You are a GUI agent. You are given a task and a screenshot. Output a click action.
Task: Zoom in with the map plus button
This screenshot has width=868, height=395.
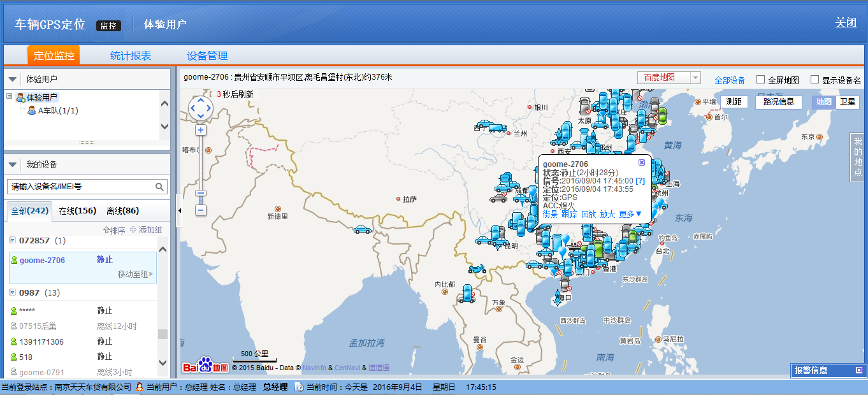tap(201, 130)
